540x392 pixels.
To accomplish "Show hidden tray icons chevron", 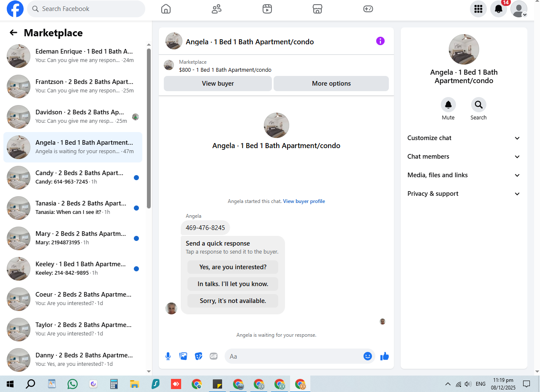I will pos(448,384).
